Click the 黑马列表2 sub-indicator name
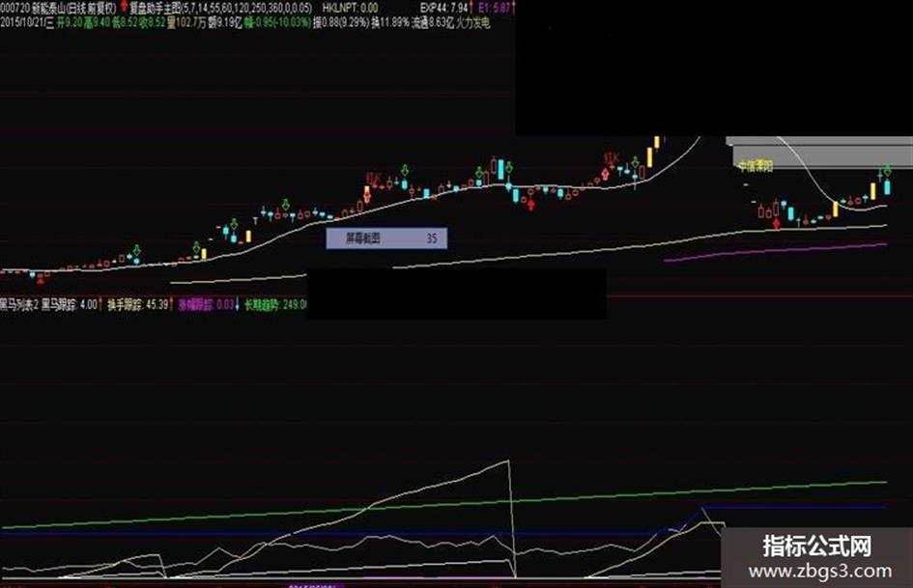The height and width of the screenshot is (588, 913). point(19,305)
